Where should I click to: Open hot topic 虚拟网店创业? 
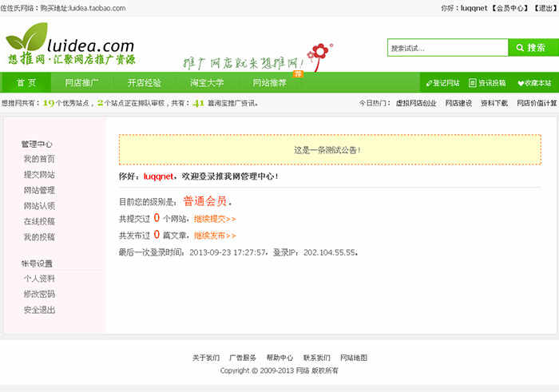[x=416, y=103]
